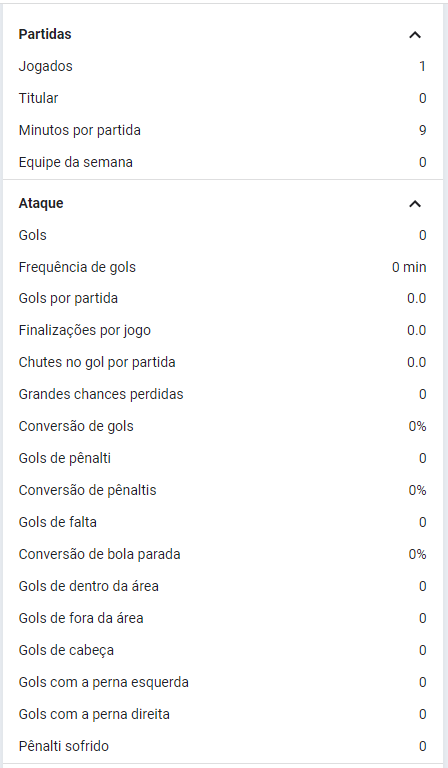The image size is (448, 768).
Task: Select the Titular stat row
Action: 222,98
